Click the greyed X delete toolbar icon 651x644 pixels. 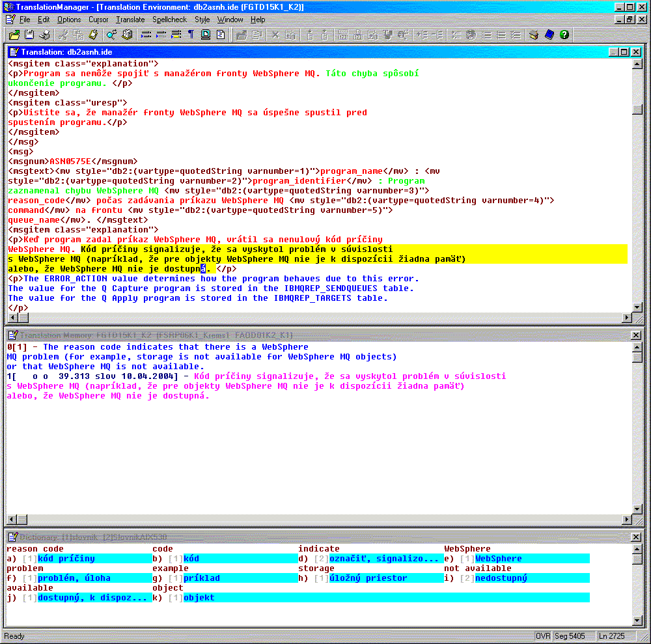click(x=275, y=35)
